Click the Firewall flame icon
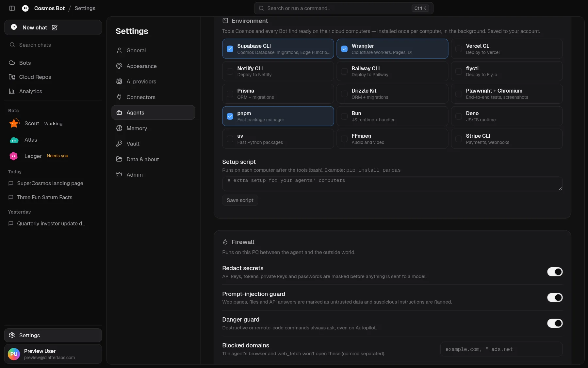 (225, 242)
